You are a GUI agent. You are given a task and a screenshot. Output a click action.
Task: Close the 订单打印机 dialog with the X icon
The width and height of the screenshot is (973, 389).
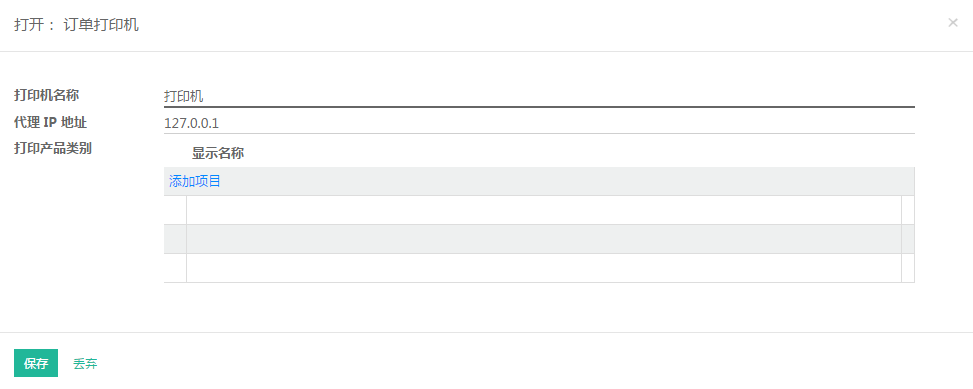click(x=953, y=23)
